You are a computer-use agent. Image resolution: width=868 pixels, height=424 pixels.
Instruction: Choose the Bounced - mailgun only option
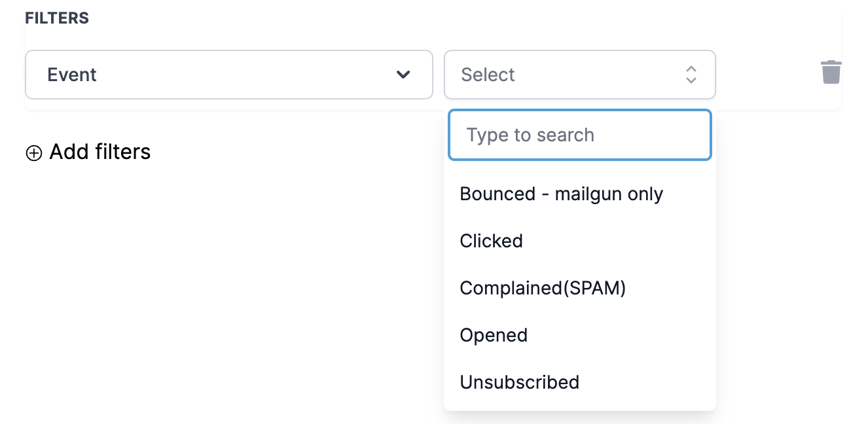[x=561, y=194]
